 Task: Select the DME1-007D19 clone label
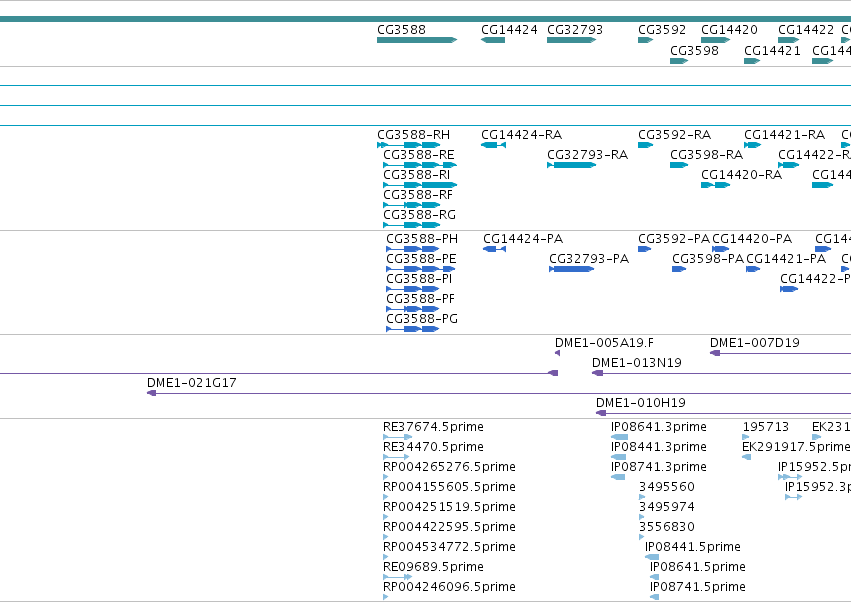point(754,343)
